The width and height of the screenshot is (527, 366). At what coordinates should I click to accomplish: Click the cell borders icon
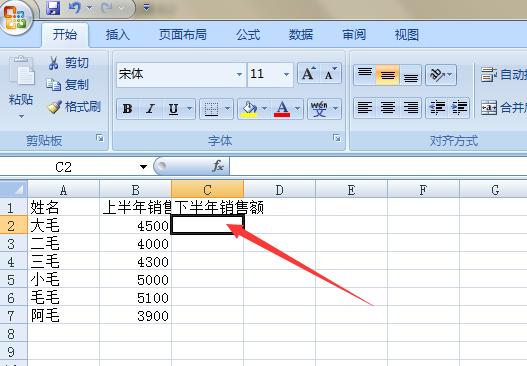(x=211, y=109)
